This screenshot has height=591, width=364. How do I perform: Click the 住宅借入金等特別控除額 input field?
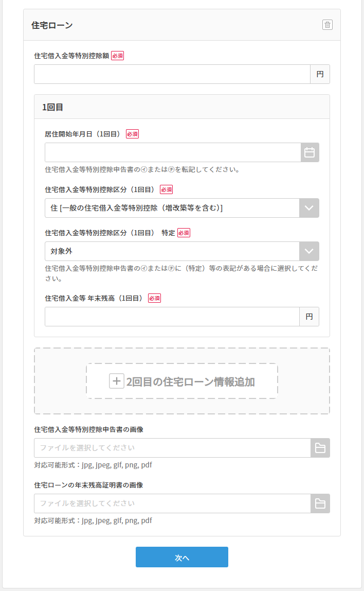tap(172, 74)
